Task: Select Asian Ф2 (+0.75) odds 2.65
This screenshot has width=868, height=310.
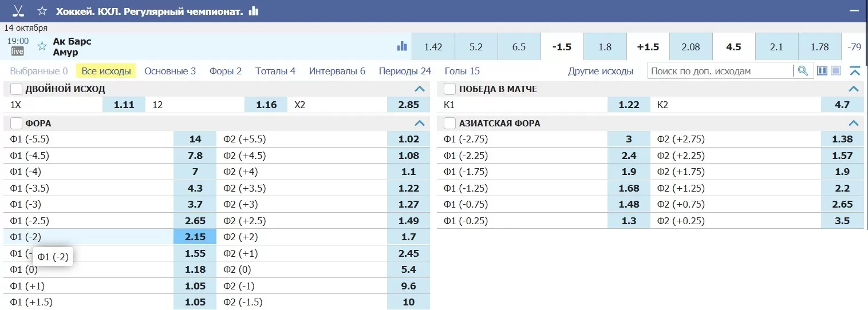Action: 842,204
